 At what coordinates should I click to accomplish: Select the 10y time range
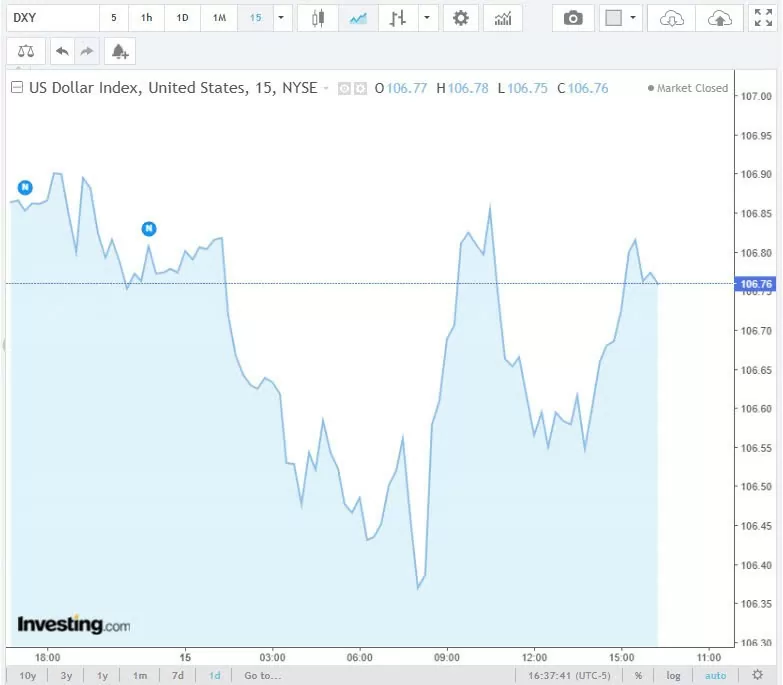coord(27,676)
